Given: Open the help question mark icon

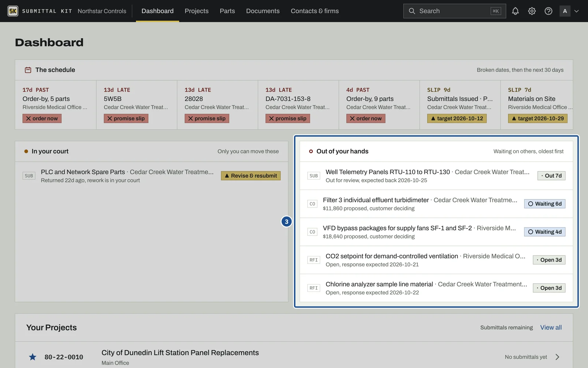Looking at the screenshot, I should (x=548, y=11).
